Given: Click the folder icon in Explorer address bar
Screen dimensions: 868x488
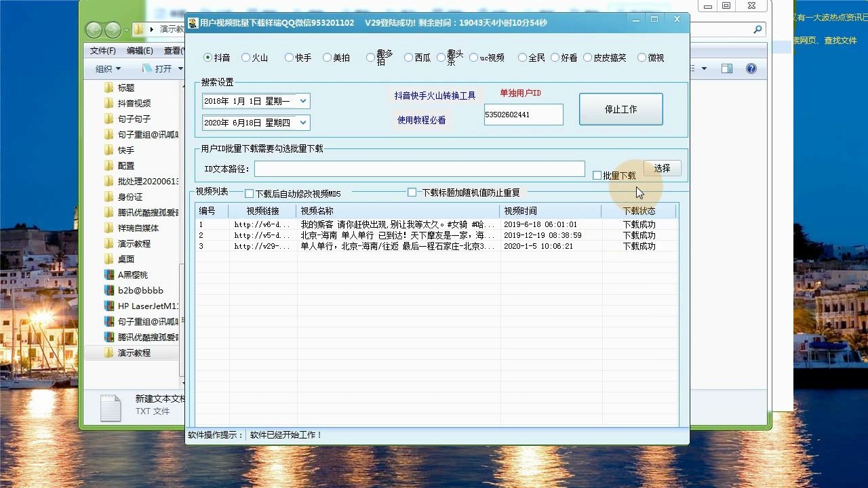Looking at the screenshot, I should click(x=138, y=29).
